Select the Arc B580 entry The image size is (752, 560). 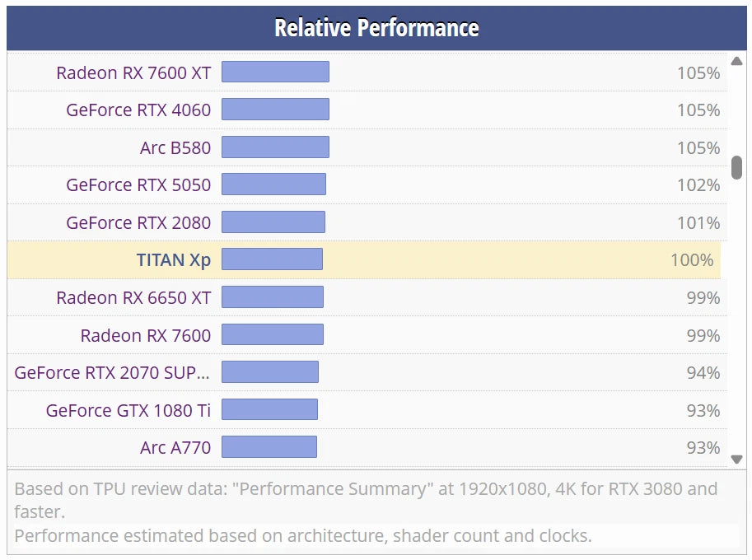[175, 148]
